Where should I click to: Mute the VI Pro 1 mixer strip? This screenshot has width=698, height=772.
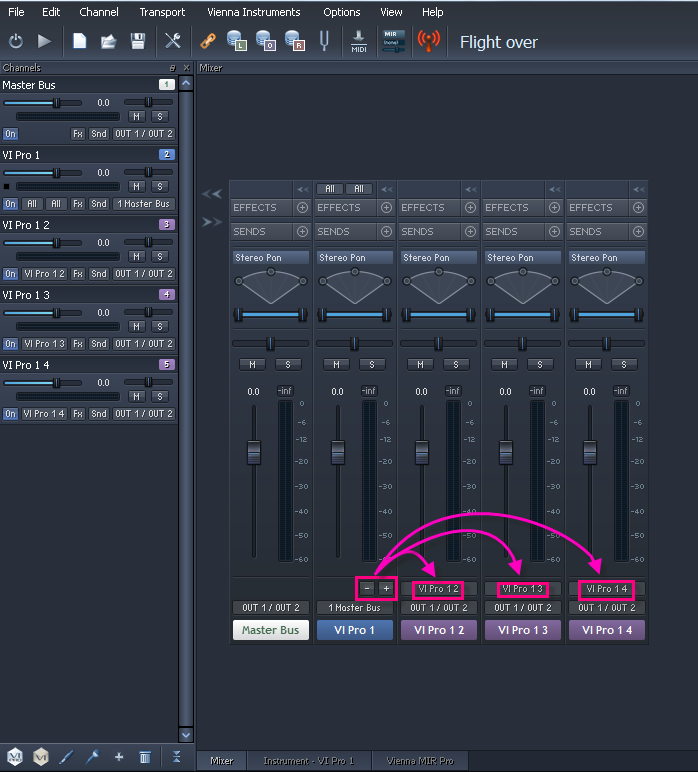pyautogui.click(x=336, y=365)
